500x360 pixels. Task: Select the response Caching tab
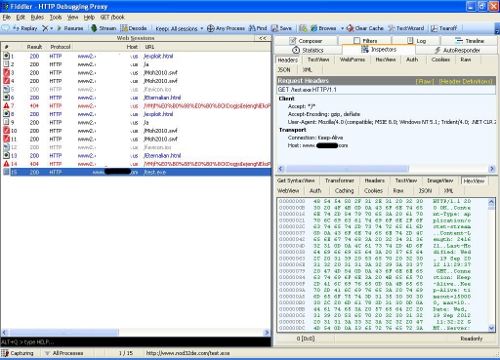click(x=344, y=190)
